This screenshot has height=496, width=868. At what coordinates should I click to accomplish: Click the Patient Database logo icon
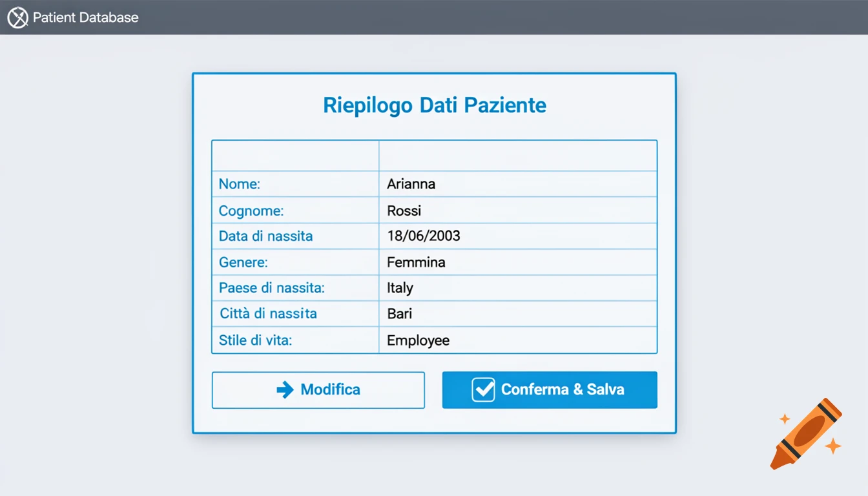point(18,17)
